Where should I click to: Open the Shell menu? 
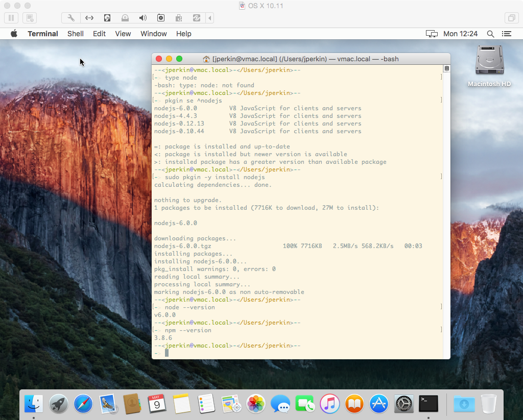pyautogui.click(x=76, y=34)
